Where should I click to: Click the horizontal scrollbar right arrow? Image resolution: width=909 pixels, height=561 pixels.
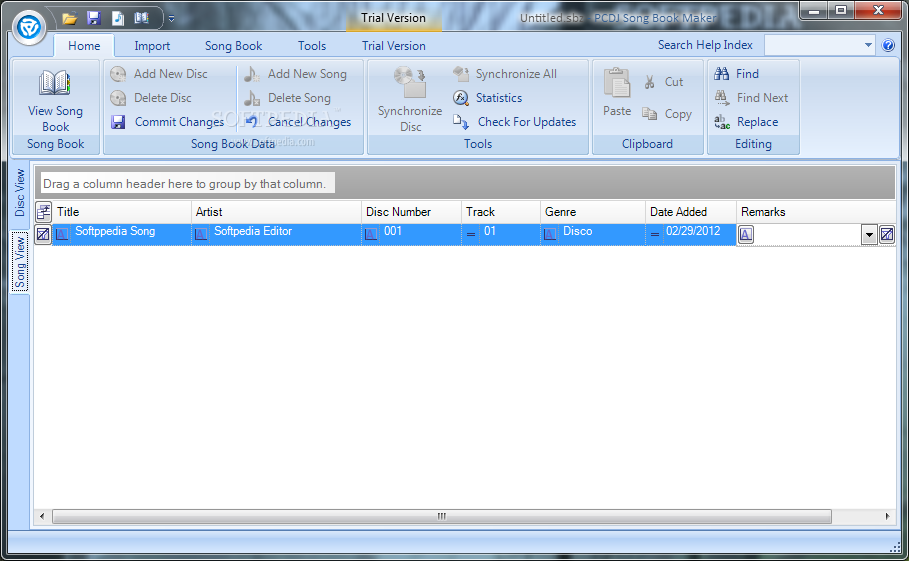888,516
